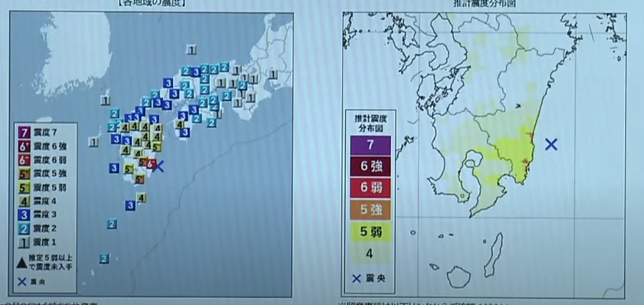Click the epicenter X on the left map
The width and height of the screenshot is (644, 305).
tap(160, 166)
